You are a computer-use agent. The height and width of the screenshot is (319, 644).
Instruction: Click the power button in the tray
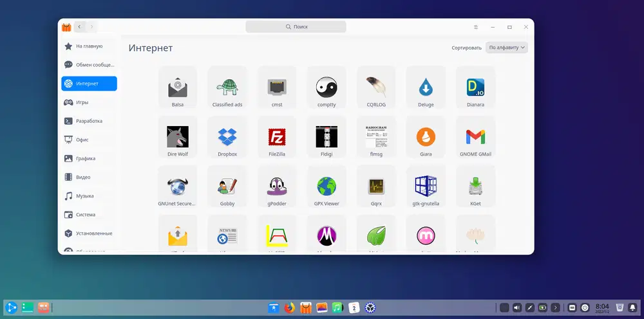point(585,307)
